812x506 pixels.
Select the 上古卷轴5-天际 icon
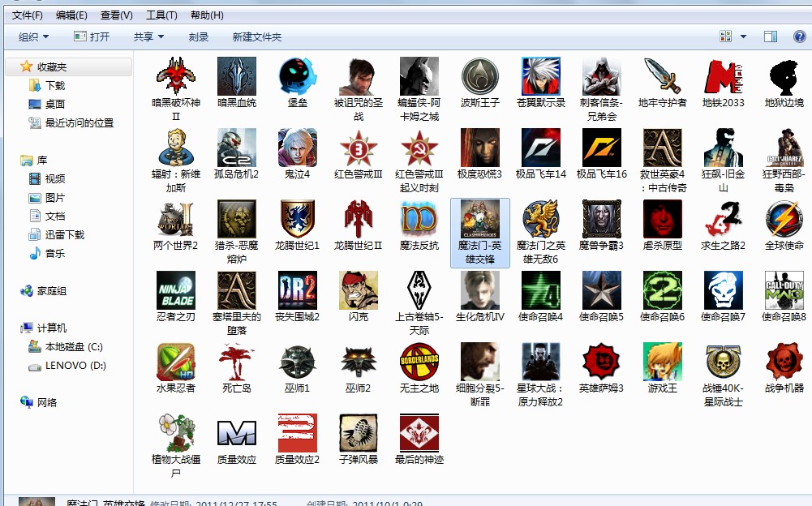(x=419, y=290)
